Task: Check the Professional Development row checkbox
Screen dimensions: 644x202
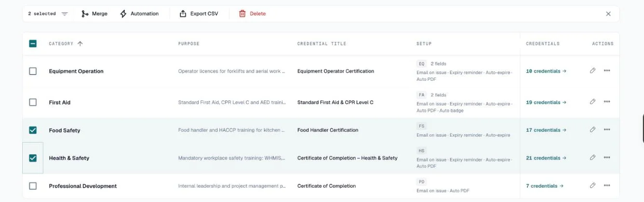Action: [33, 186]
